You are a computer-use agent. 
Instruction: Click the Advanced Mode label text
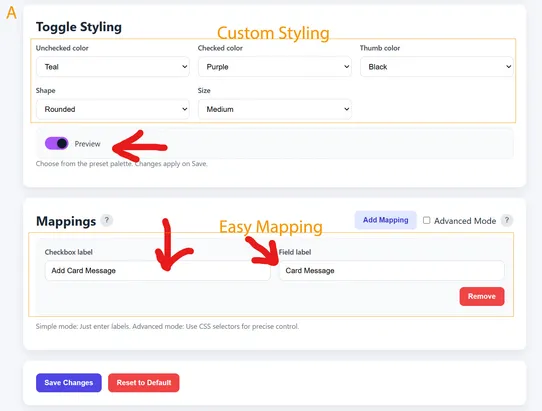(465, 221)
